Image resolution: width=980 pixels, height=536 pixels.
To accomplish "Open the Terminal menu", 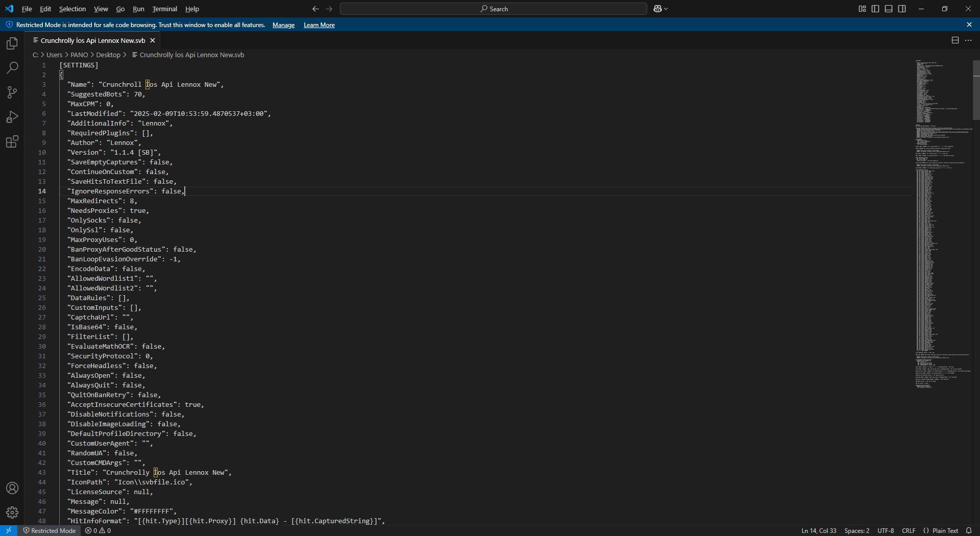I will click(x=165, y=9).
